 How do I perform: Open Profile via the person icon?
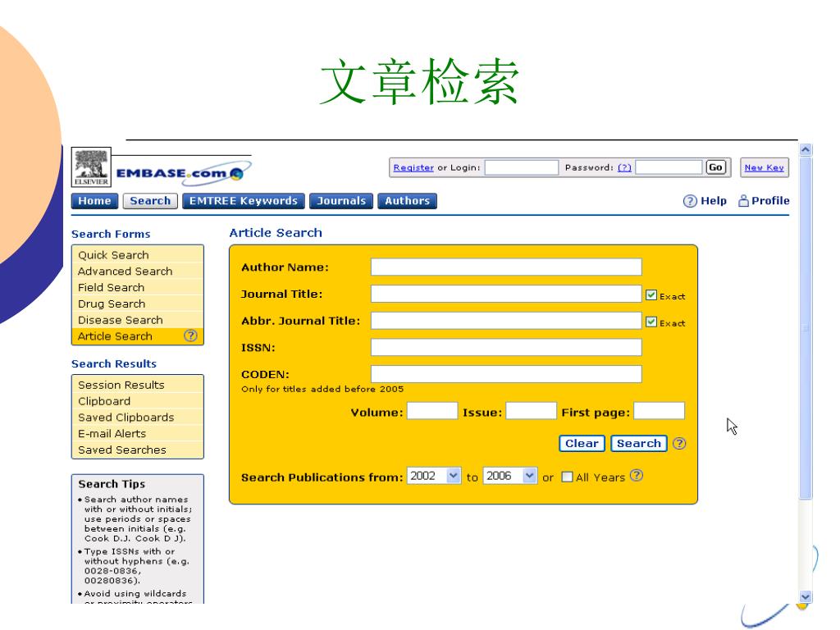tap(743, 201)
